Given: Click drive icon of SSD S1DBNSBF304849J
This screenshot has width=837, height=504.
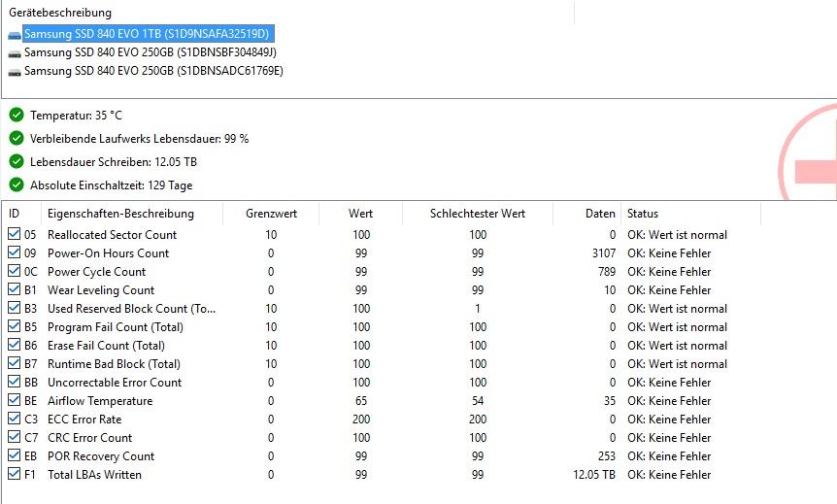Looking at the screenshot, I should (x=15, y=53).
